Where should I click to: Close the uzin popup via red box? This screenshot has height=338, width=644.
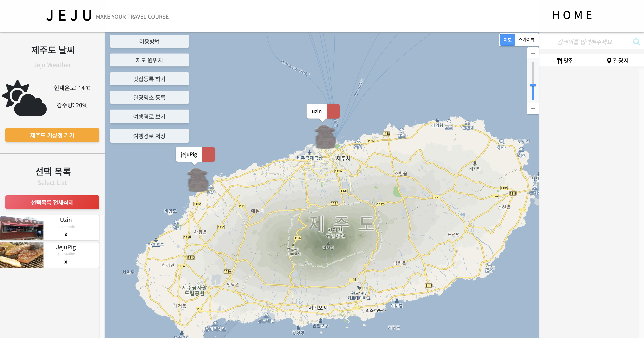click(x=333, y=111)
